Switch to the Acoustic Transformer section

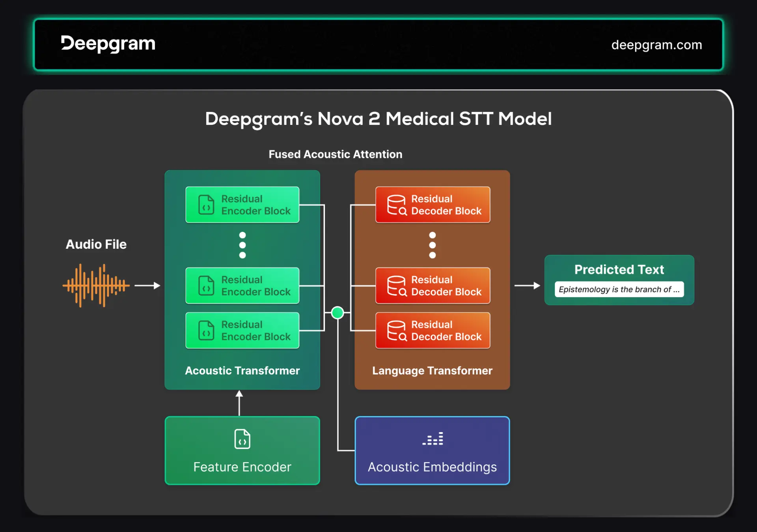pos(242,370)
